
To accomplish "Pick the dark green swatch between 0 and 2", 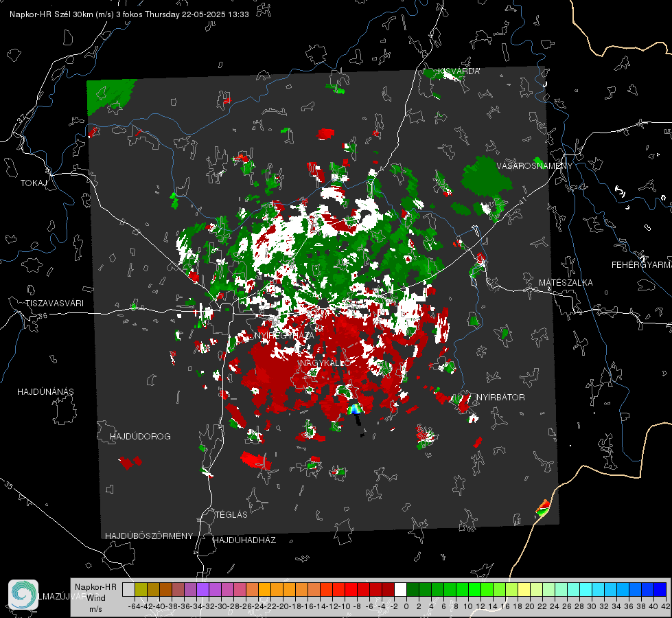I will point(413,589).
